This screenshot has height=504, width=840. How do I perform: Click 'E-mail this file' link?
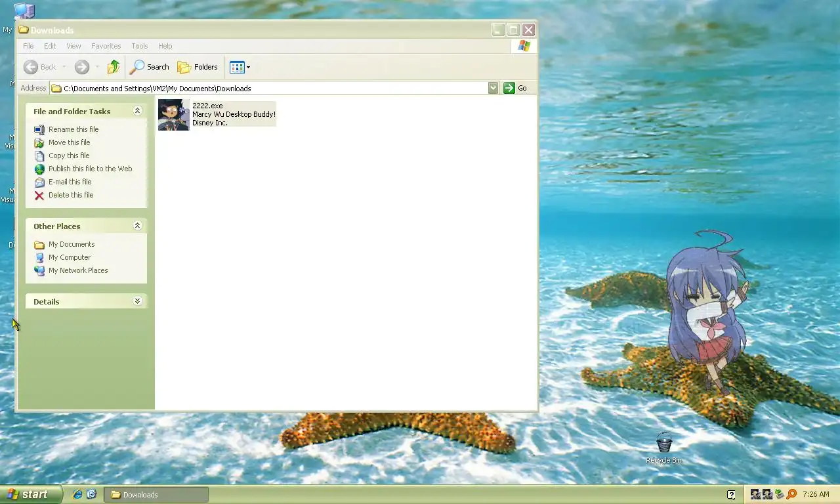coord(70,182)
